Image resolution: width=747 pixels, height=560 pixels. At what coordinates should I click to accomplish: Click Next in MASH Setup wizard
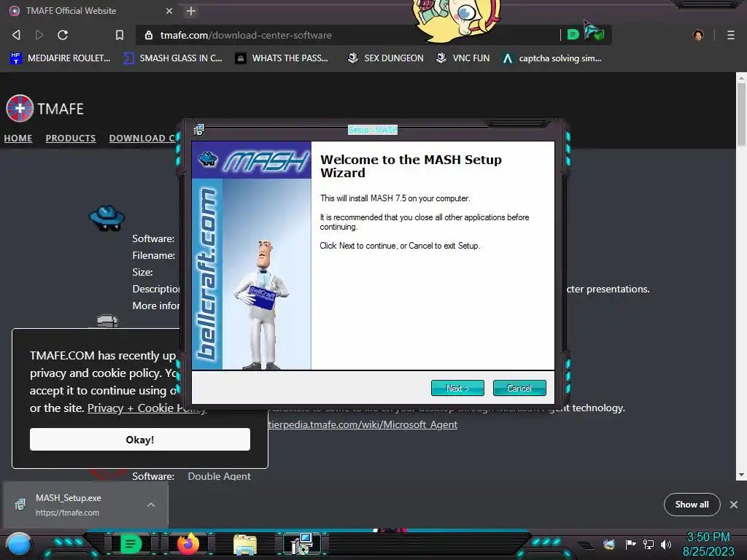(457, 388)
